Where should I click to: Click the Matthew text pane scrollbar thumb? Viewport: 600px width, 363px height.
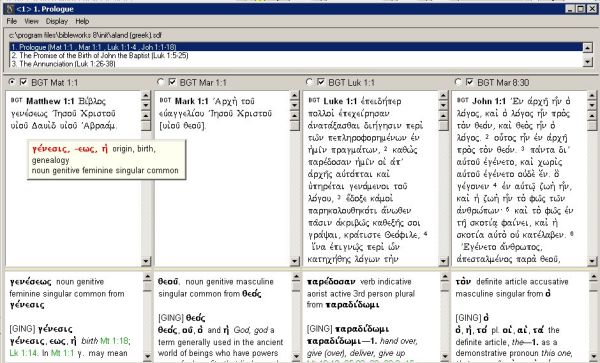pyautogui.click(x=146, y=125)
